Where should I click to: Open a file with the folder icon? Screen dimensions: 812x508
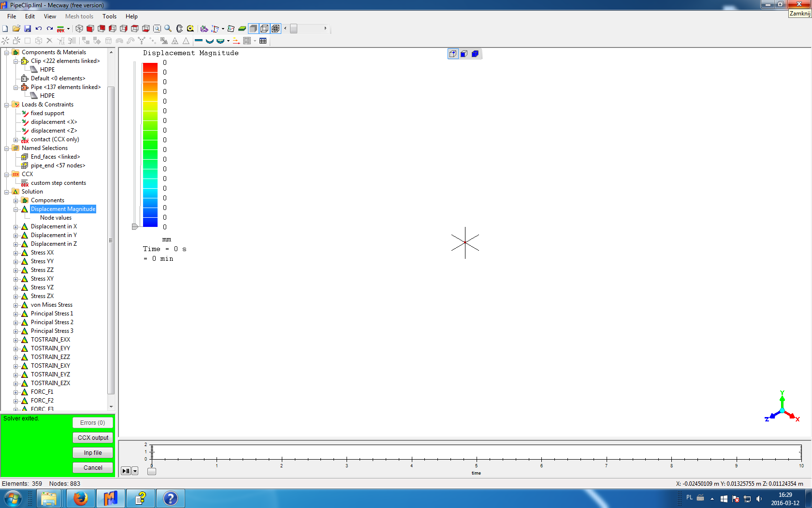16,29
